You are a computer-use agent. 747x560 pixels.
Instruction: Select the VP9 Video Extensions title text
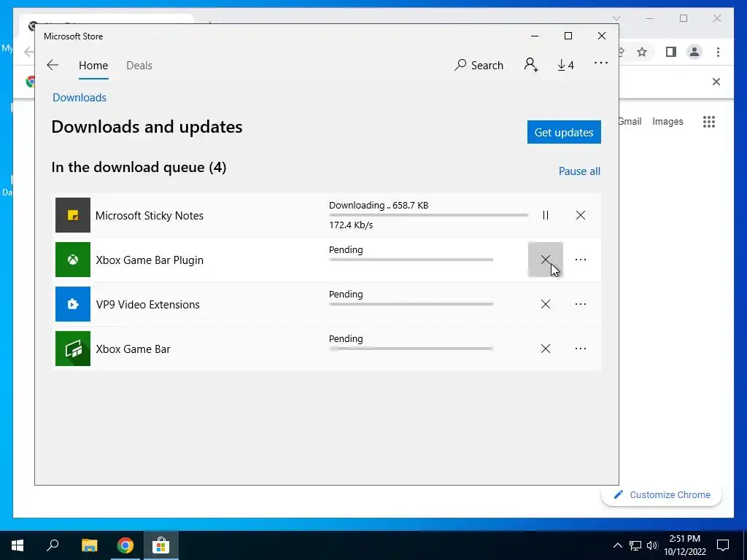tap(147, 305)
